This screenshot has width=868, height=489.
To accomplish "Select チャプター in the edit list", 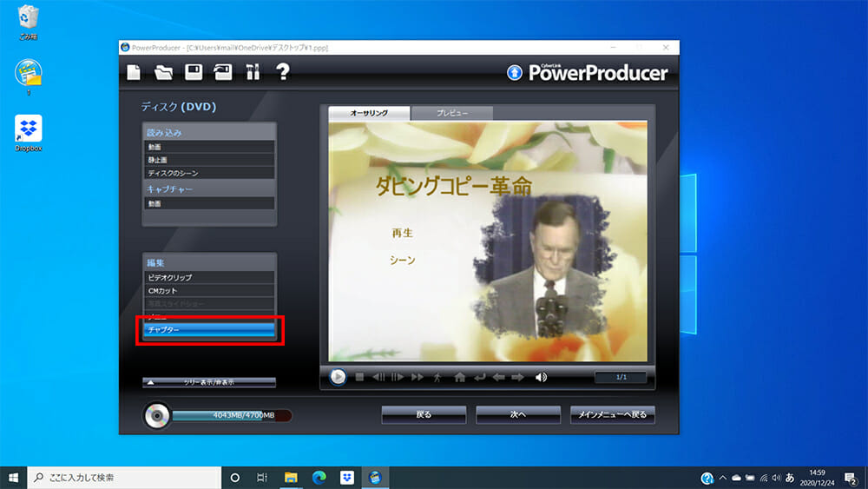I will tap(209, 330).
